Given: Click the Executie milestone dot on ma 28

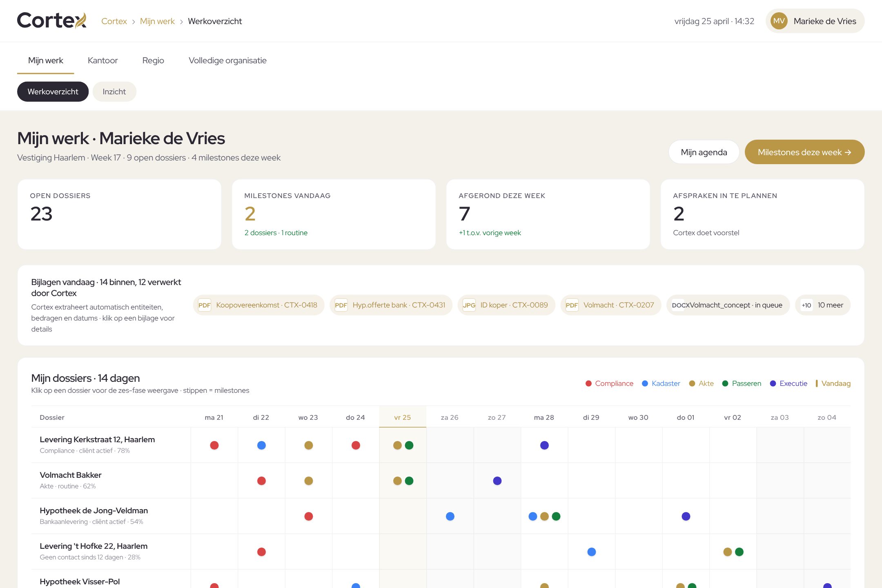Looking at the screenshot, I should [544, 445].
